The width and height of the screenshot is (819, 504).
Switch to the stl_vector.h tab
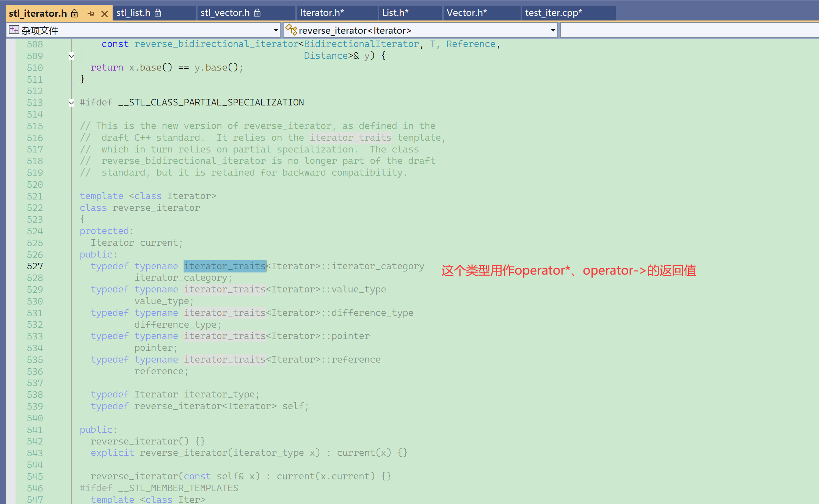pyautogui.click(x=225, y=13)
